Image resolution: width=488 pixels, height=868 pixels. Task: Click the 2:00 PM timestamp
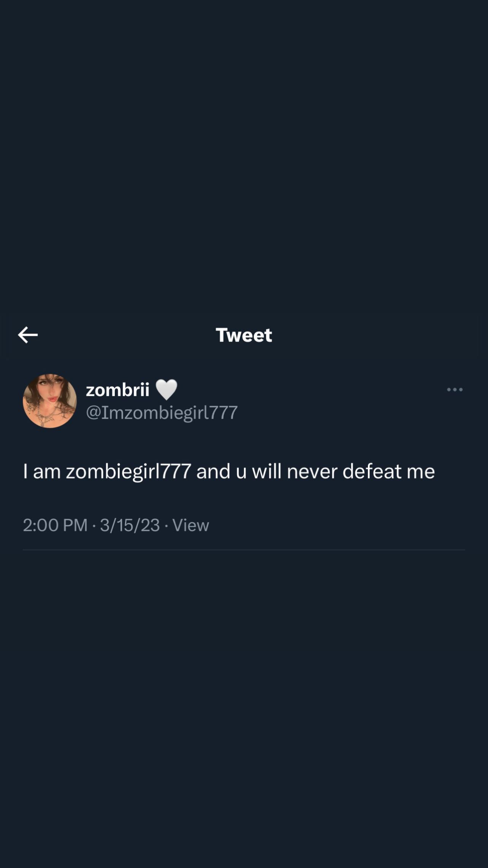[x=55, y=525]
